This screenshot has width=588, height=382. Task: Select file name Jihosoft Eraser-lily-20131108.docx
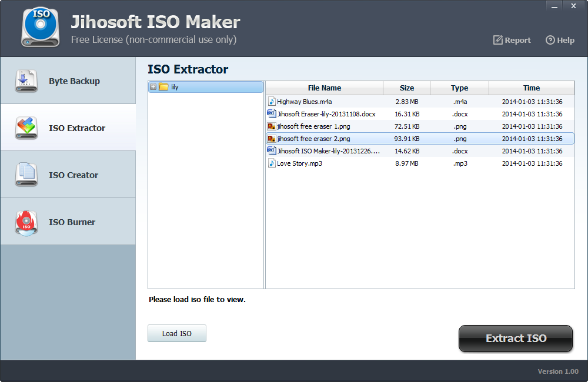[326, 114]
